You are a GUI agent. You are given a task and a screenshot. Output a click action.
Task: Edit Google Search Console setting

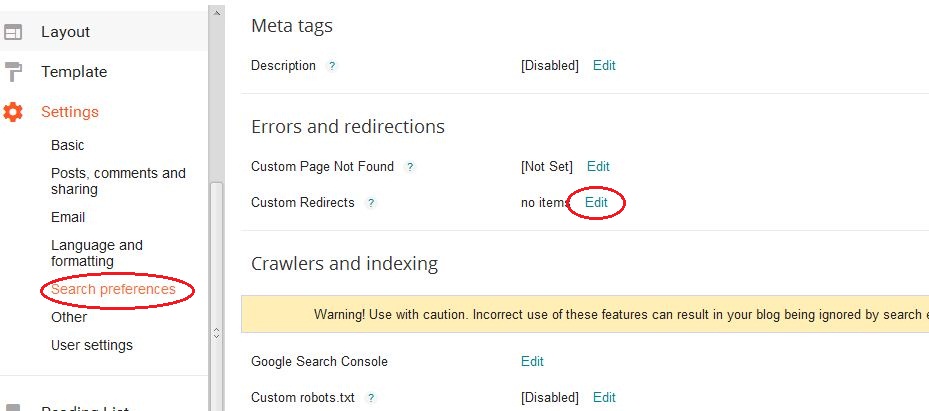click(x=532, y=362)
